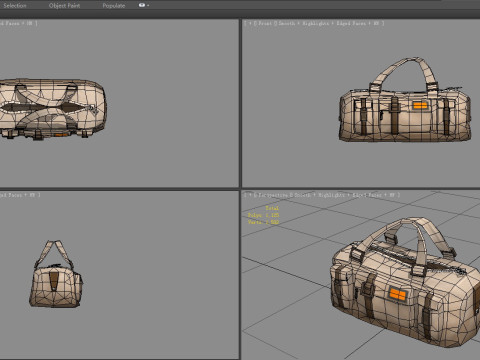480x360 pixels.
Task: Open the Populate ribbon tab
Action: click(x=114, y=6)
